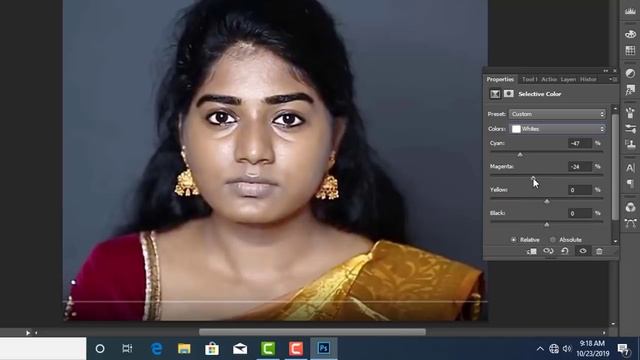This screenshot has height=360, width=640.
Task: Click the Yellow percentage value field
Action: 580,190
